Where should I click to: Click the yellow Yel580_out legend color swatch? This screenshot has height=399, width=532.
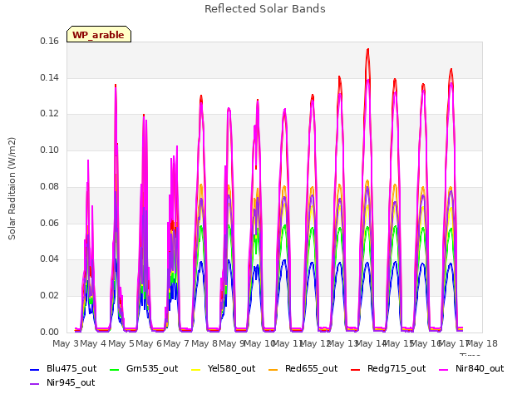click(196, 369)
